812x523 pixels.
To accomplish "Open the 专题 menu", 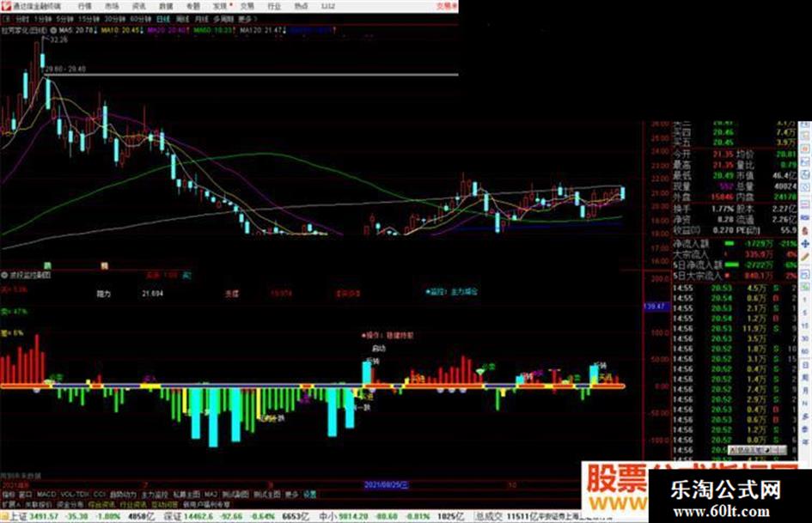I will click(192, 6).
